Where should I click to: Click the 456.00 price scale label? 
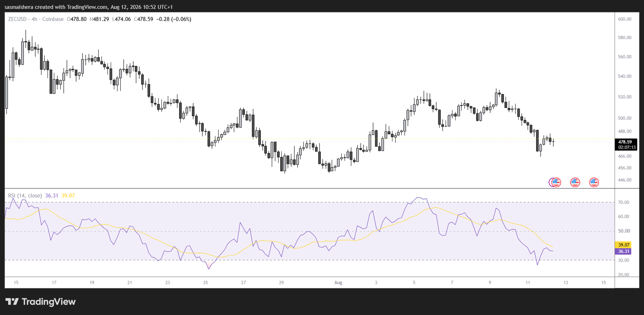click(625, 168)
